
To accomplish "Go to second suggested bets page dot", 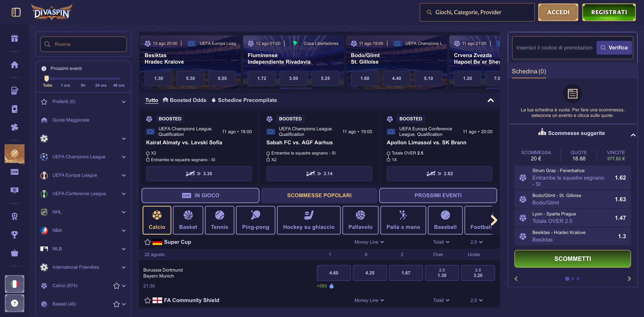I will pos(573,279).
